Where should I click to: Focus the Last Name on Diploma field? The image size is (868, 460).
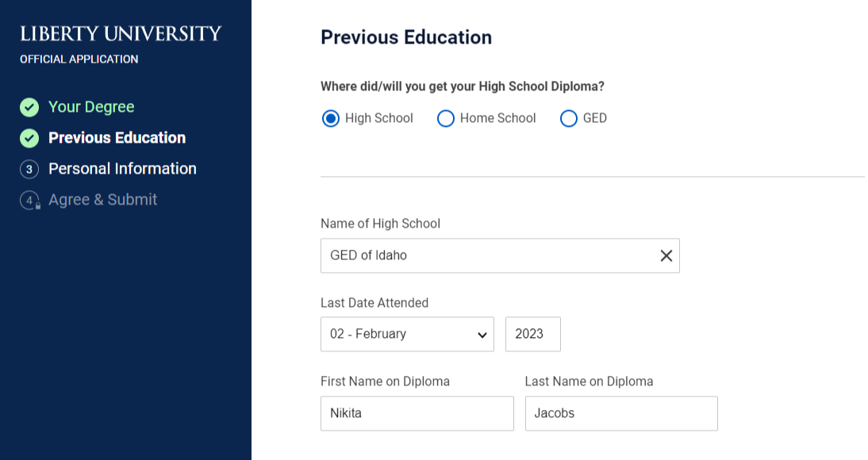pos(621,413)
